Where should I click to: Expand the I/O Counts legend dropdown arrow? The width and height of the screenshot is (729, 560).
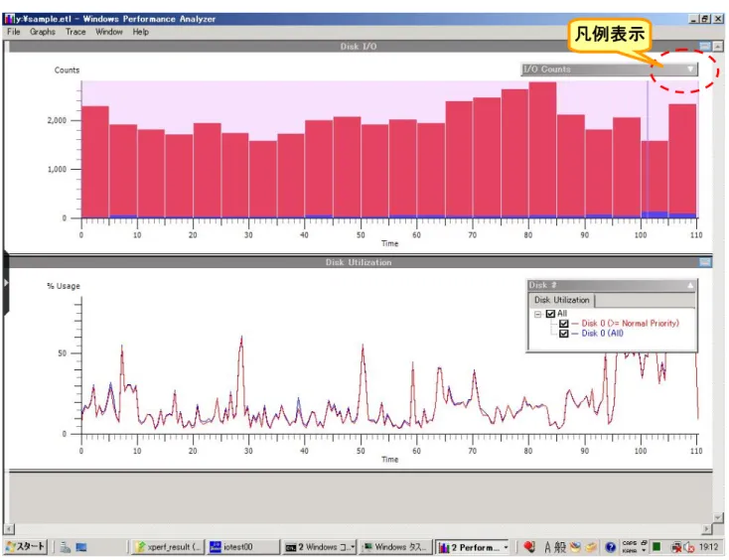pos(690,70)
